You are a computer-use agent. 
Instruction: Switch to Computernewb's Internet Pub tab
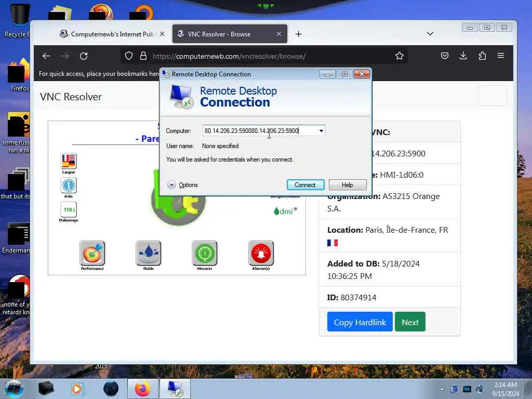108,34
